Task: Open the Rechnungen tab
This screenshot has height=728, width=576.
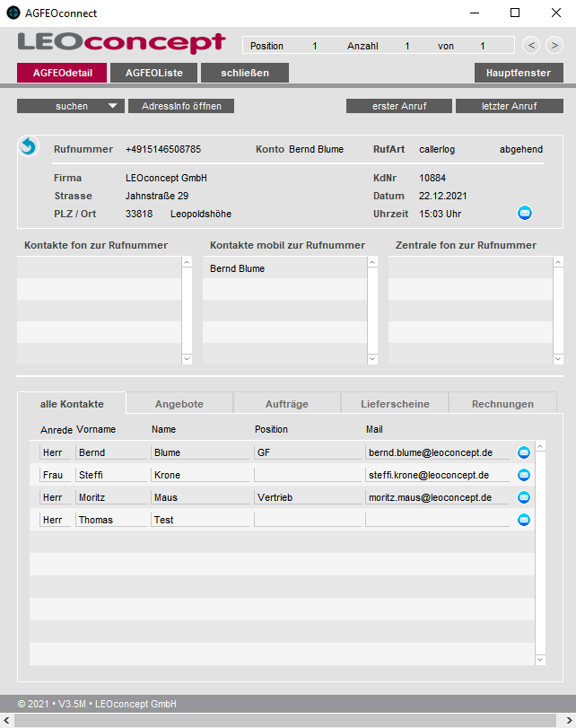Action: coord(502,403)
